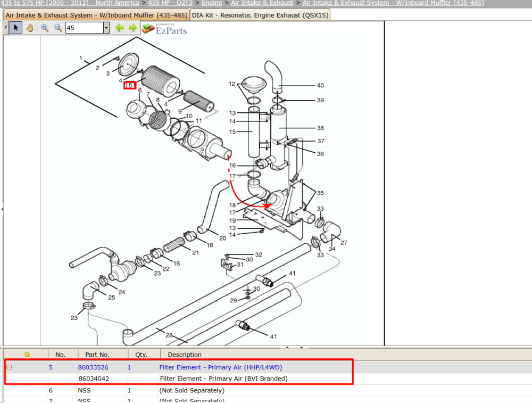Click callout 40 on the diagram
This screenshot has height=403, width=532.
point(320,85)
